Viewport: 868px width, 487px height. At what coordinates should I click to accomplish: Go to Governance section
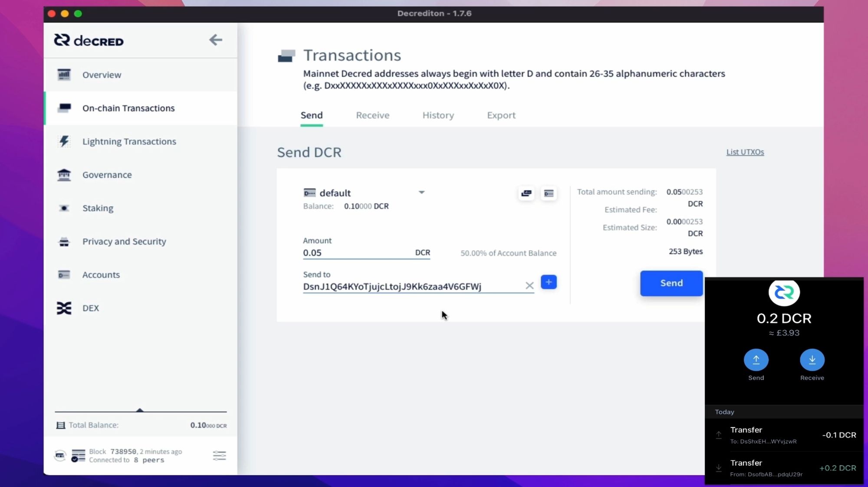(x=107, y=175)
